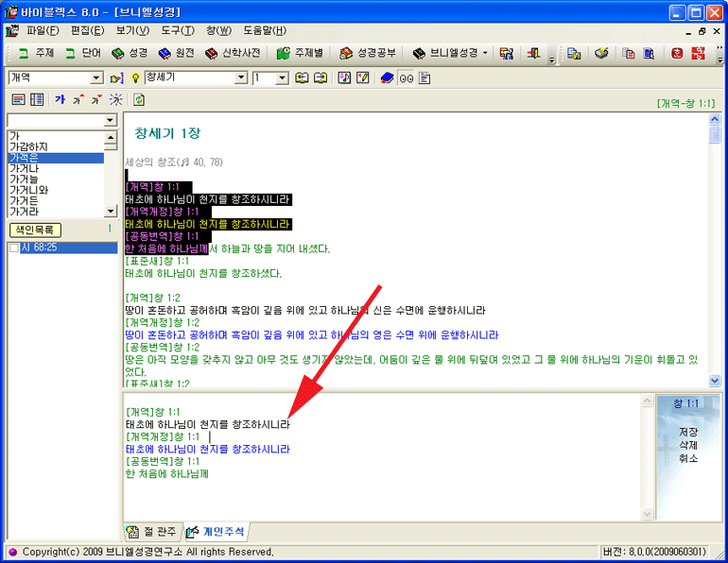Open the 주제 (topic) search toolbar button
This screenshot has width=728, height=563.
36,53
